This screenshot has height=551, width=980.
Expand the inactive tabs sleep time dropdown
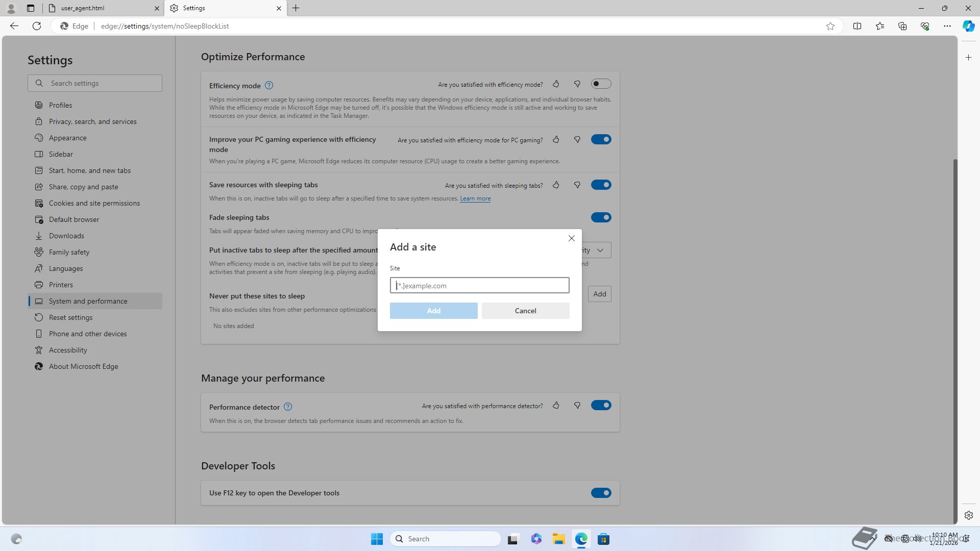[x=600, y=250]
